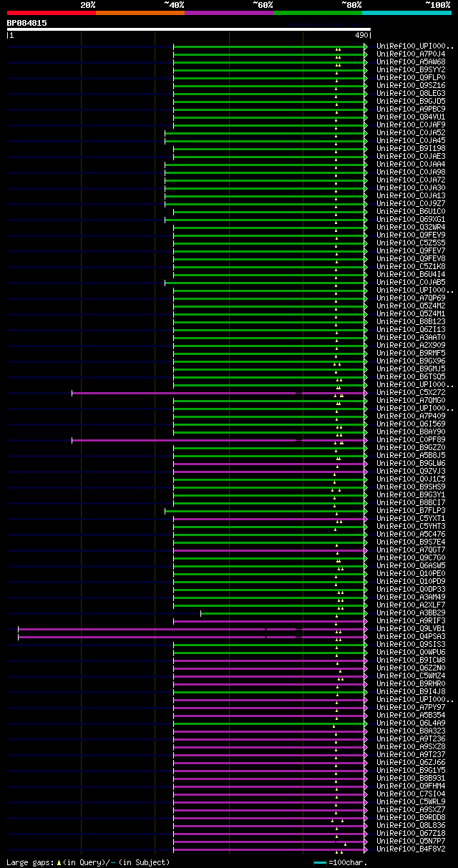Open hit UniRef100_C0JAF9

(x=411, y=125)
